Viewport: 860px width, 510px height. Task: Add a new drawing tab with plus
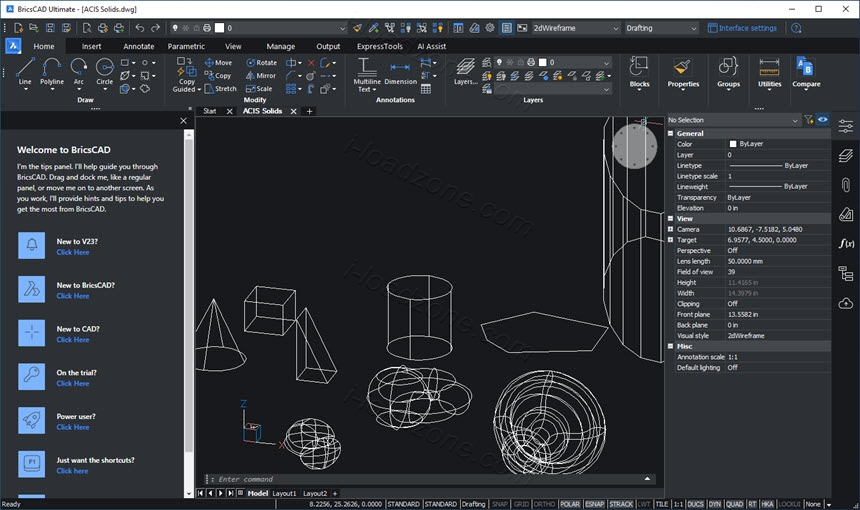pyautogui.click(x=310, y=111)
